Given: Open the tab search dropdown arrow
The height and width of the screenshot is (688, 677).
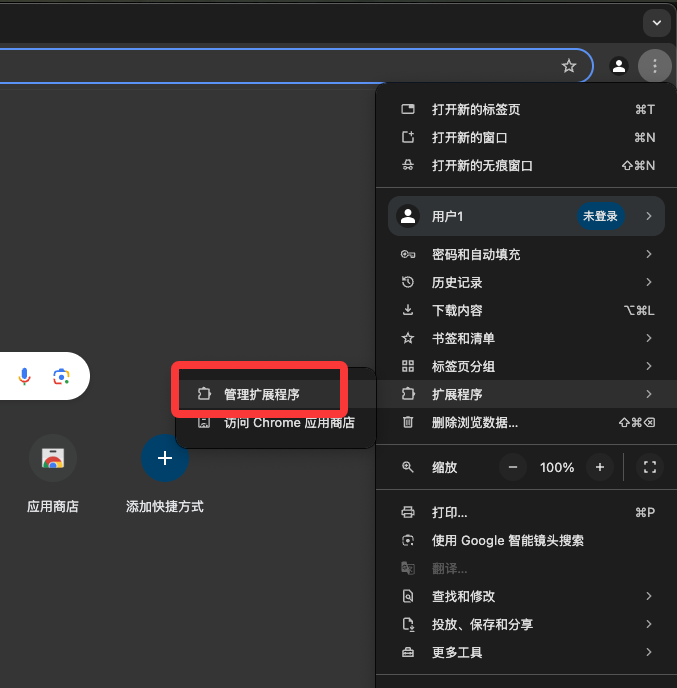Looking at the screenshot, I should click(x=656, y=23).
